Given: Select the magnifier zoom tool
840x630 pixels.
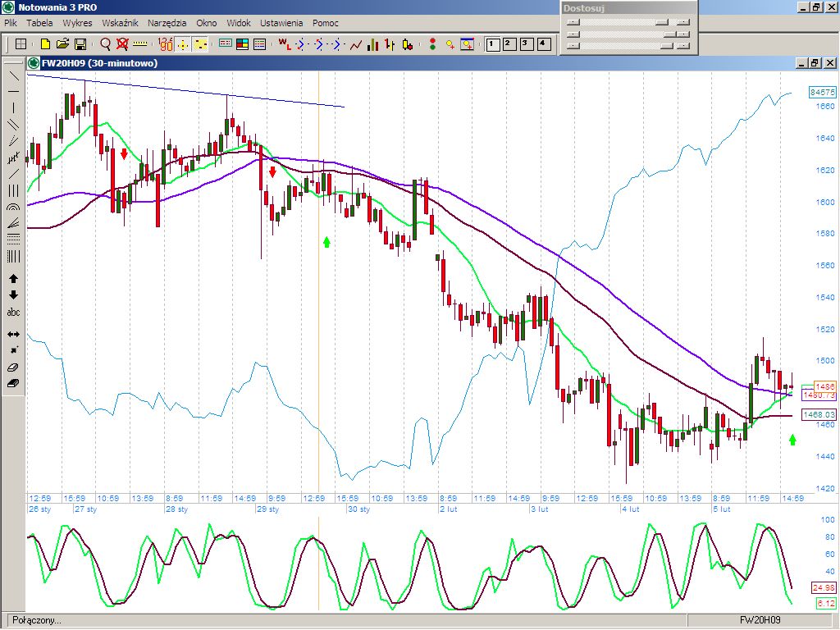Looking at the screenshot, I should tap(105, 44).
